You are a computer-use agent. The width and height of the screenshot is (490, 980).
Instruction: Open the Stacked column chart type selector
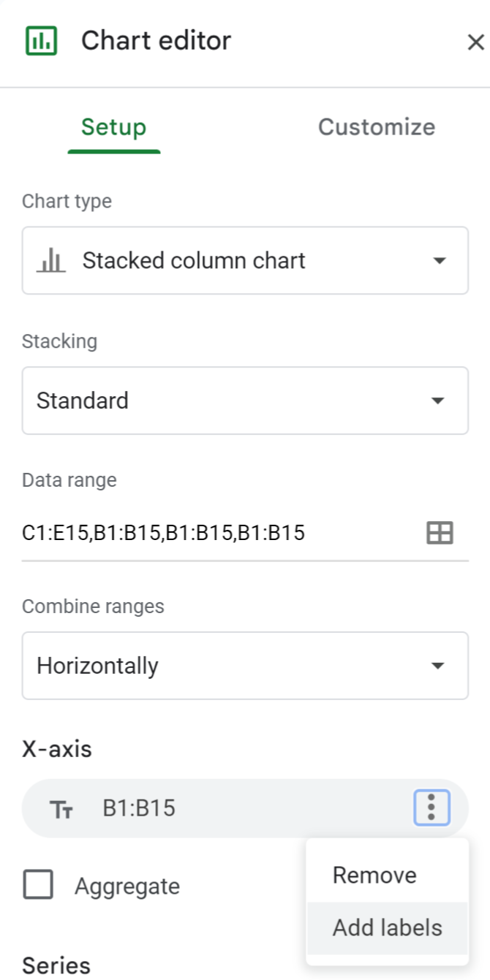[244, 260]
